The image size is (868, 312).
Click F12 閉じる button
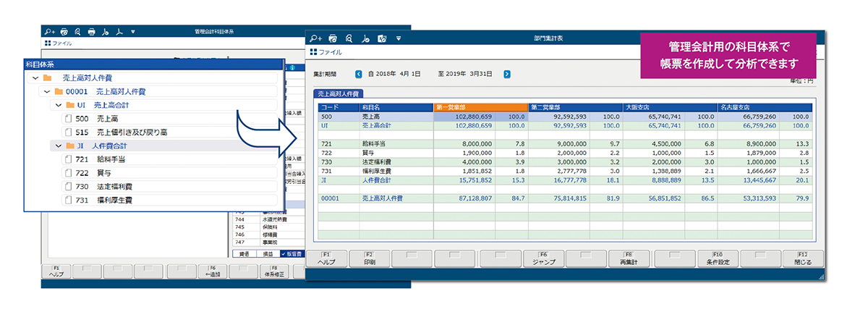[803, 258]
